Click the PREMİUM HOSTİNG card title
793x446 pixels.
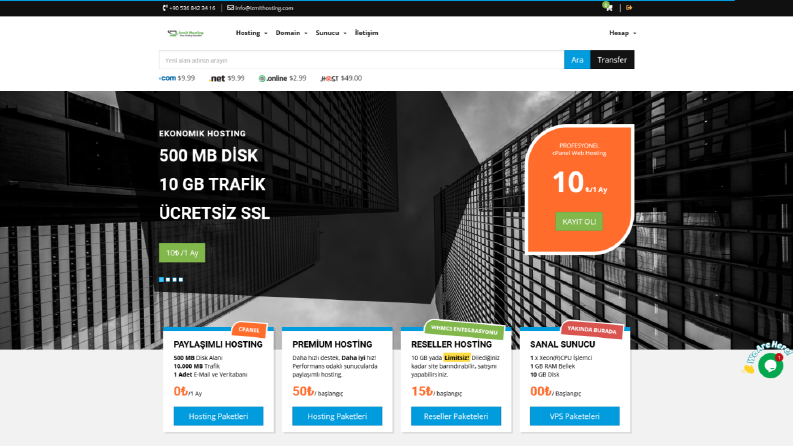332,344
